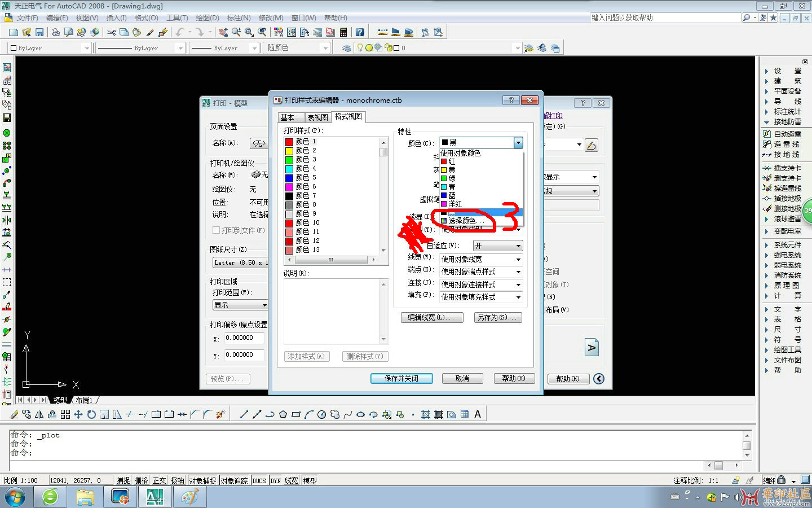Viewport: 812px width, 508px height.
Task: Click the Save icon in the top toolbar
Action: point(39,32)
